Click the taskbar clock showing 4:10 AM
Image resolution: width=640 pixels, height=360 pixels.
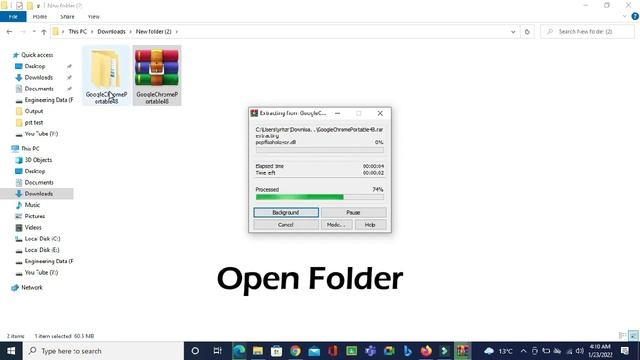600,351
